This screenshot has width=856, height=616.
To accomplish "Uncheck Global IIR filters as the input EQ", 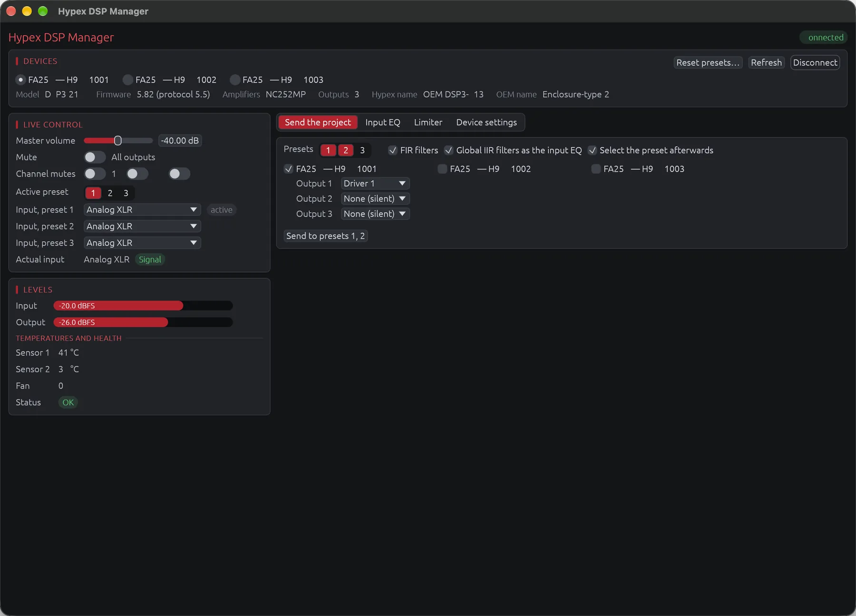I will click(x=448, y=150).
